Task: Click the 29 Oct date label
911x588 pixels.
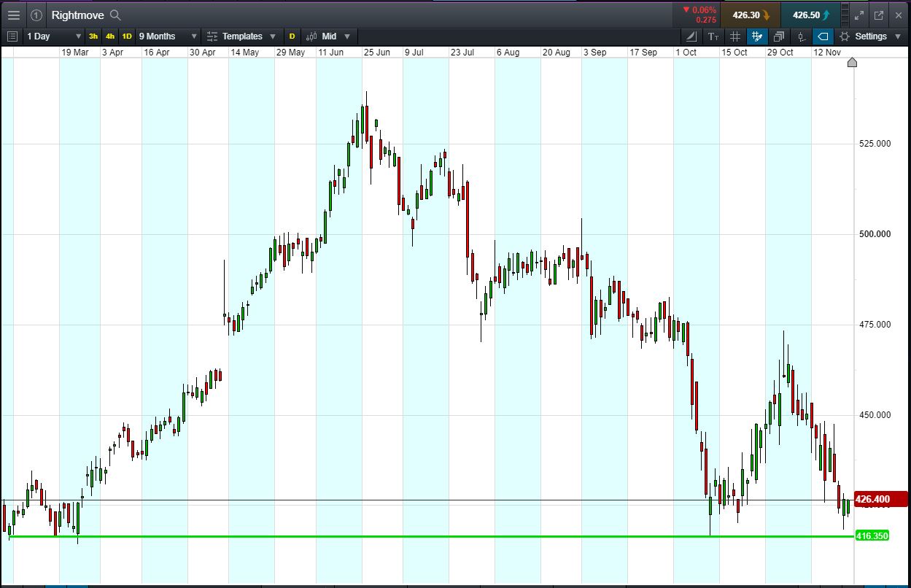Action: pyautogui.click(x=780, y=52)
